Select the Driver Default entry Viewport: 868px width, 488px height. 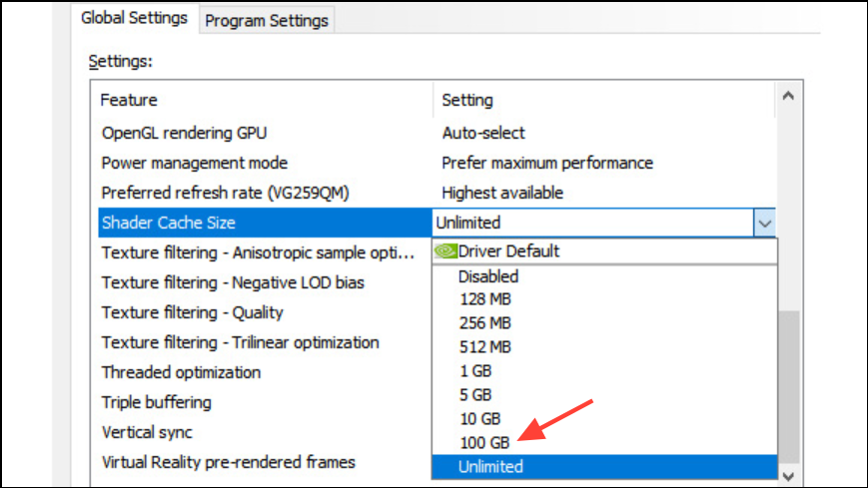click(604, 251)
